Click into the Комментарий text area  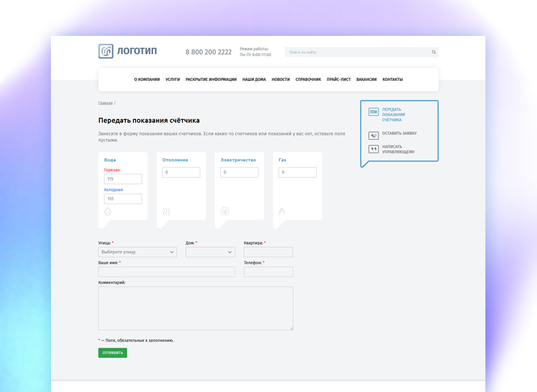click(195, 308)
